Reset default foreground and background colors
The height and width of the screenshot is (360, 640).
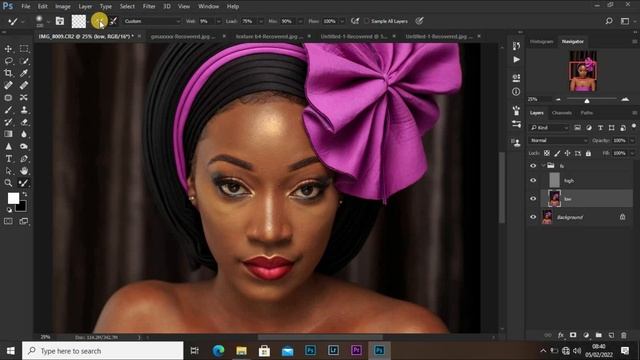coord(9,210)
